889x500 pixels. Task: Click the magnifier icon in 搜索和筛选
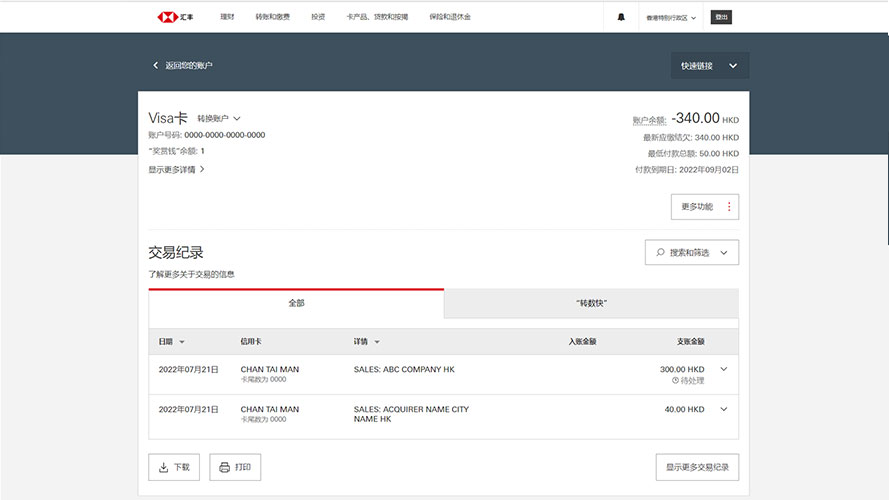coord(661,253)
